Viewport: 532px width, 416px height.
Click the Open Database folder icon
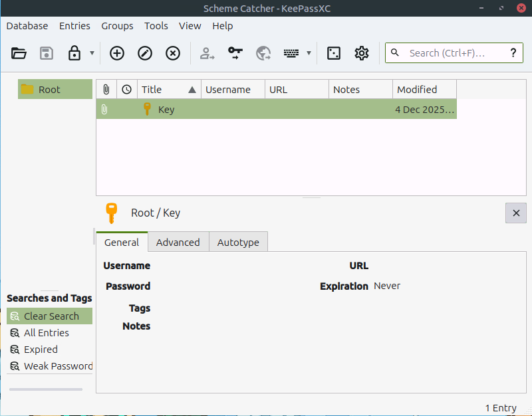tap(19, 53)
